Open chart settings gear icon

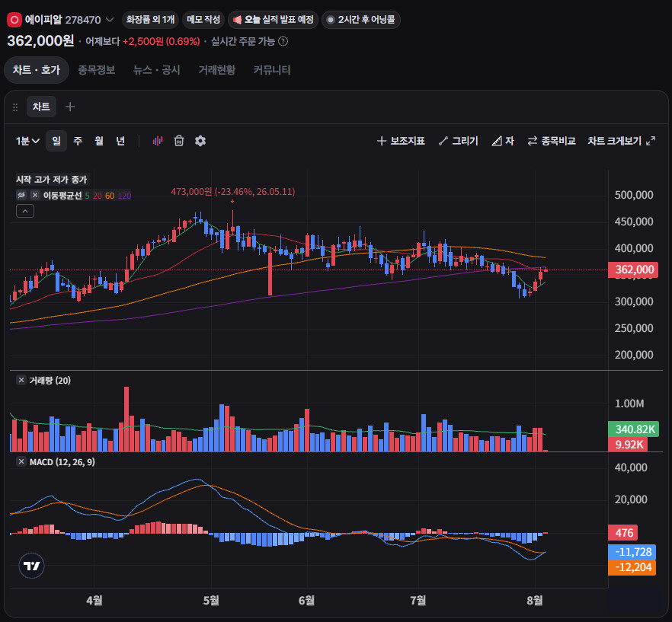coord(200,141)
